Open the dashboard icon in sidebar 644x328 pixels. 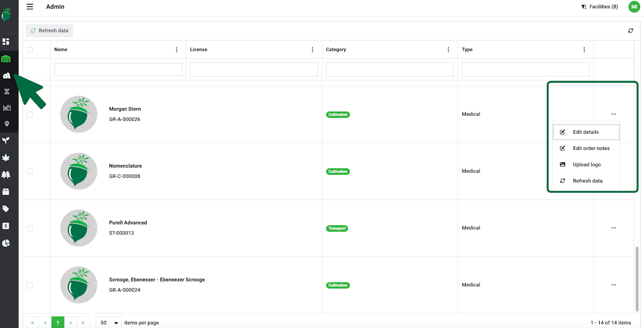coord(6,41)
